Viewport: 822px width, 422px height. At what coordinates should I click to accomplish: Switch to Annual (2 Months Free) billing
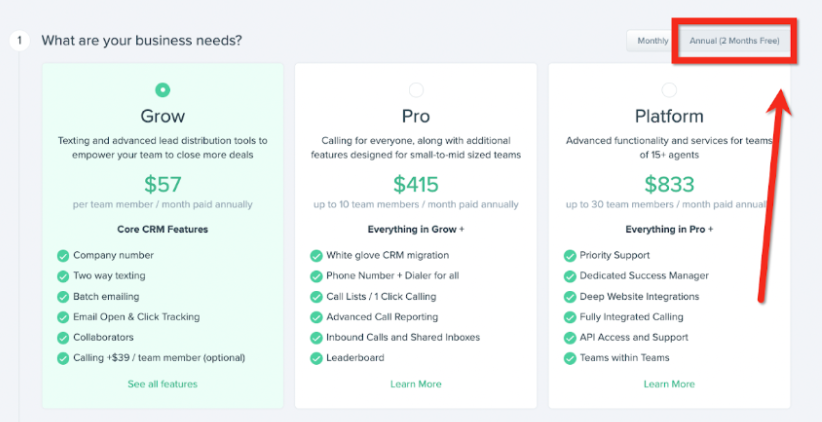(734, 41)
